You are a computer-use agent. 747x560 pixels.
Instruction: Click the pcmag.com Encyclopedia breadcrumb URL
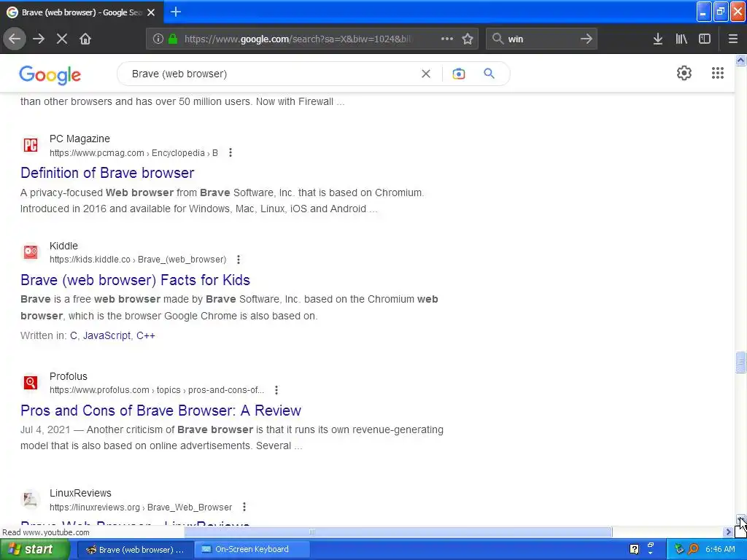click(x=134, y=153)
